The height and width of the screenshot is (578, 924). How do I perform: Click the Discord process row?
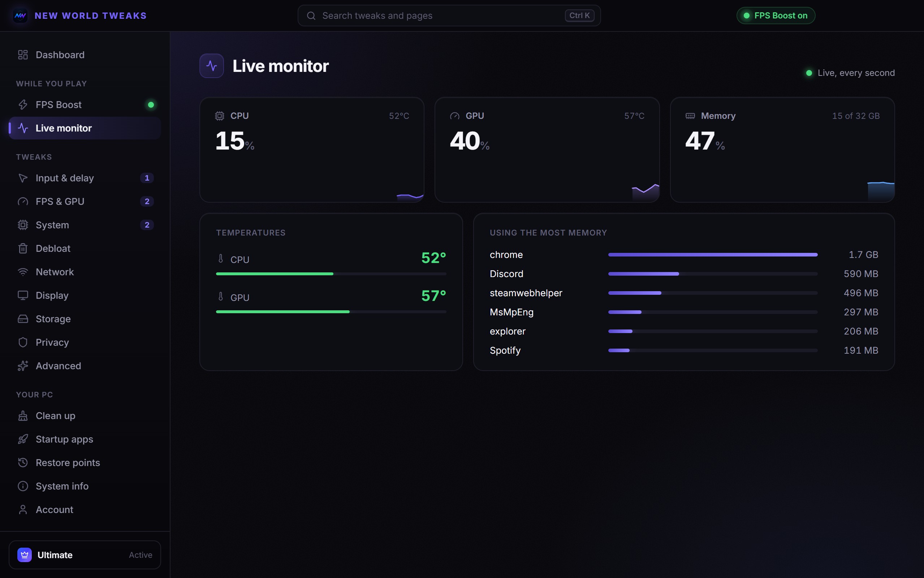(x=684, y=274)
